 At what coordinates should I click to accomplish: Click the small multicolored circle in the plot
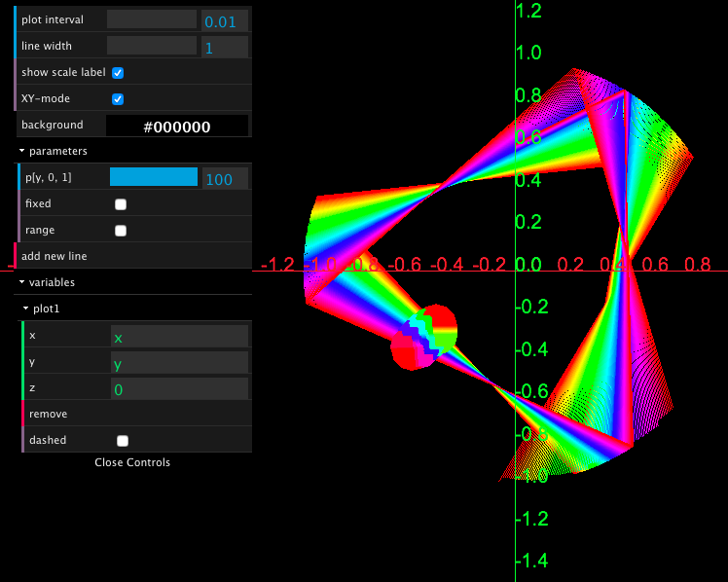pyautogui.click(x=424, y=337)
